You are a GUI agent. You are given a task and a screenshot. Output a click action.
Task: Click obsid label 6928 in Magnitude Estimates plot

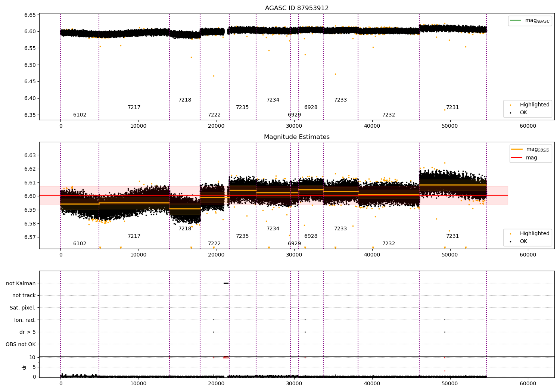click(311, 236)
